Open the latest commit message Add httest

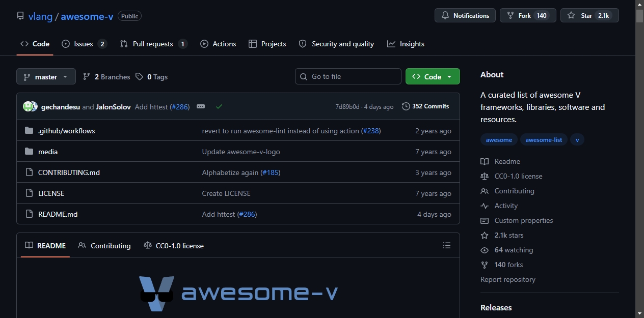(x=152, y=107)
